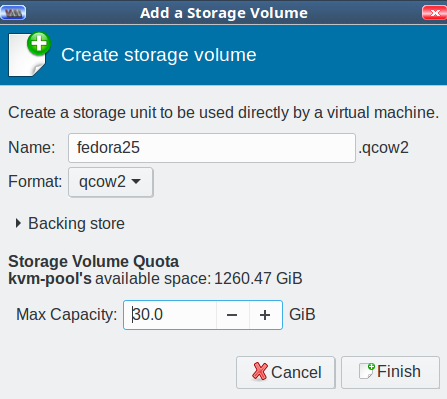447x399 pixels.
Task: Finish creating the storage volume
Action: pyautogui.click(x=390, y=372)
